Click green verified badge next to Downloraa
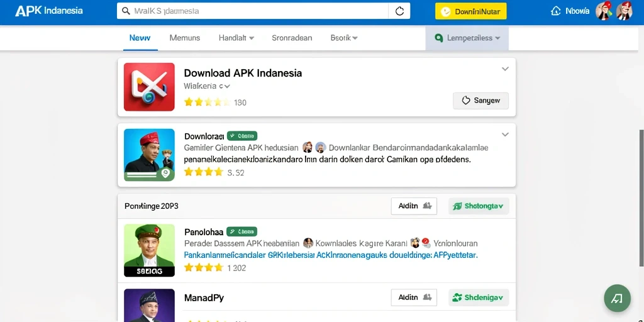The width and height of the screenshot is (644, 322). click(242, 136)
